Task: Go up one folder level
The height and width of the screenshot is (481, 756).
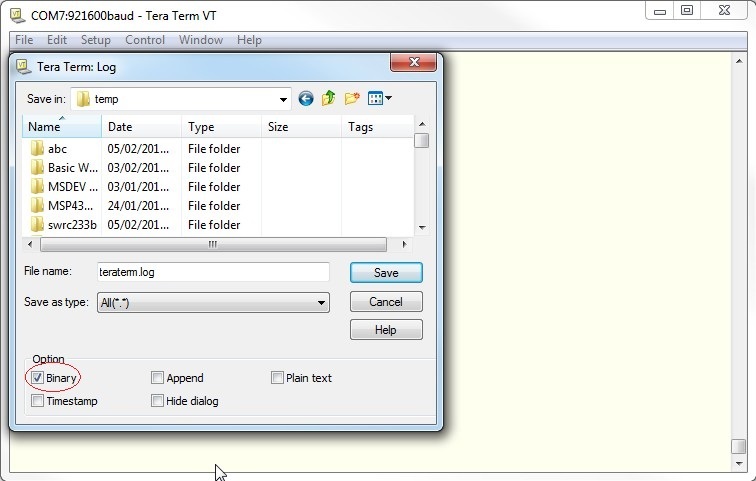Action: [328, 98]
